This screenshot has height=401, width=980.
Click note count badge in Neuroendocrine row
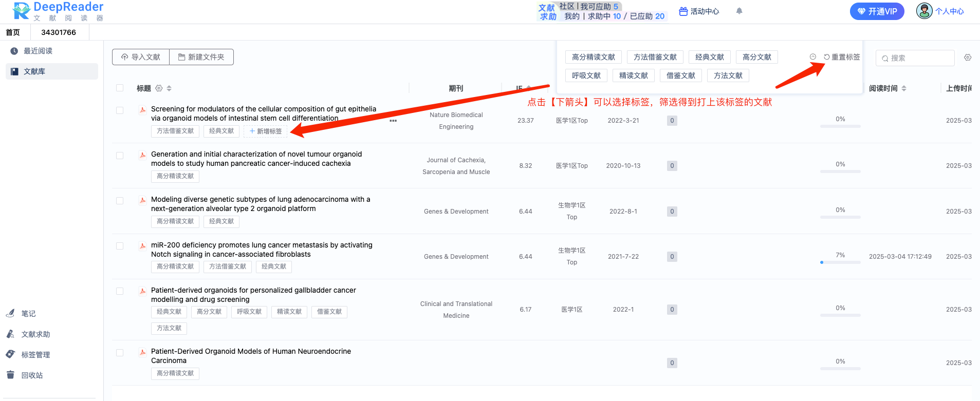tap(672, 363)
